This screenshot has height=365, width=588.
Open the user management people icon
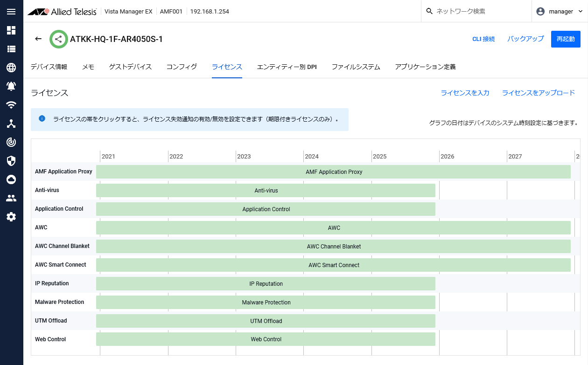11,198
